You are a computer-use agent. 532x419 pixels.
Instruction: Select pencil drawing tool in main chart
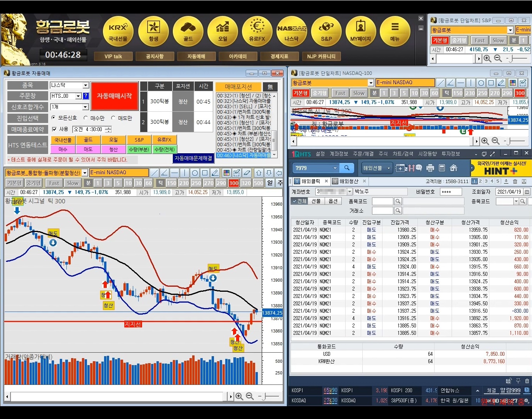[x=215, y=173]
